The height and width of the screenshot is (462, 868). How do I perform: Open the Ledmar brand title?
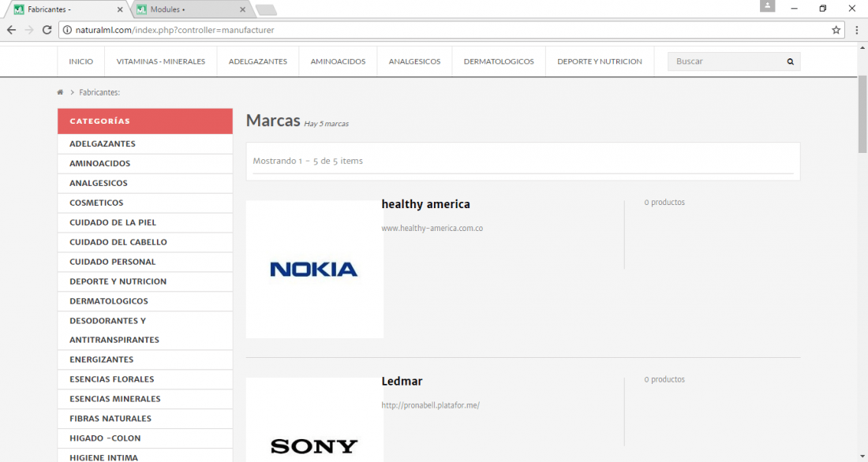pyautogui.click(x=402, y=382)
